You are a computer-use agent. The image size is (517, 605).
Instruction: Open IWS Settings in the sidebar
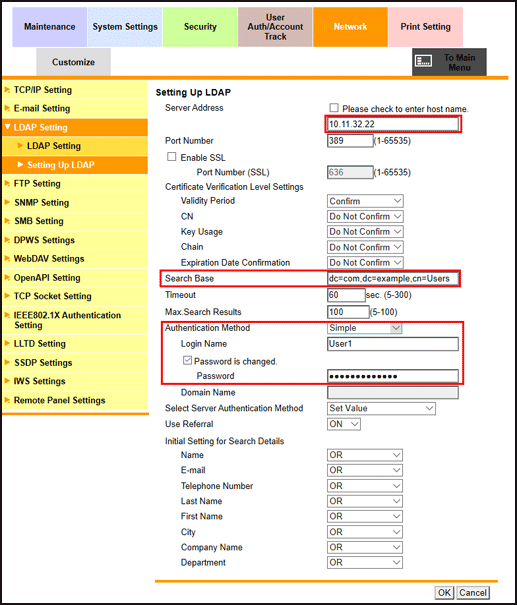point(75,381)
